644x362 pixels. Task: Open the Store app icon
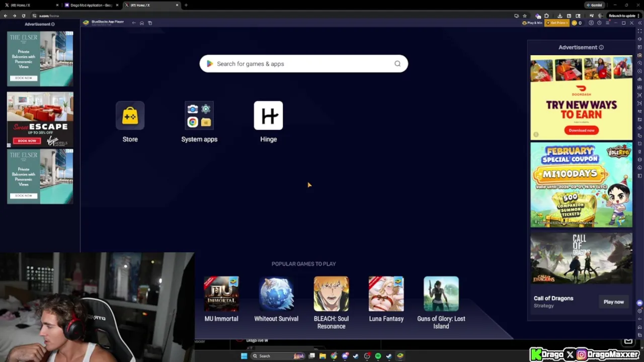130,116
